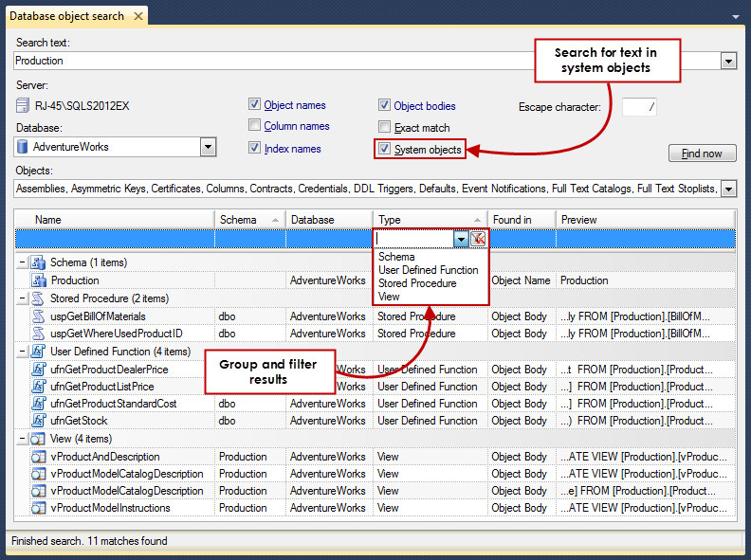Viewport: 751px width, 560px height.
Task: Click the uspGetBillOfMaterials procedure icon
Action: 38,316
